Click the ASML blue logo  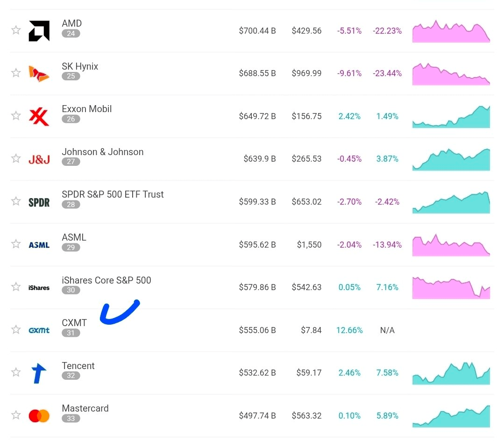point(39,245)
